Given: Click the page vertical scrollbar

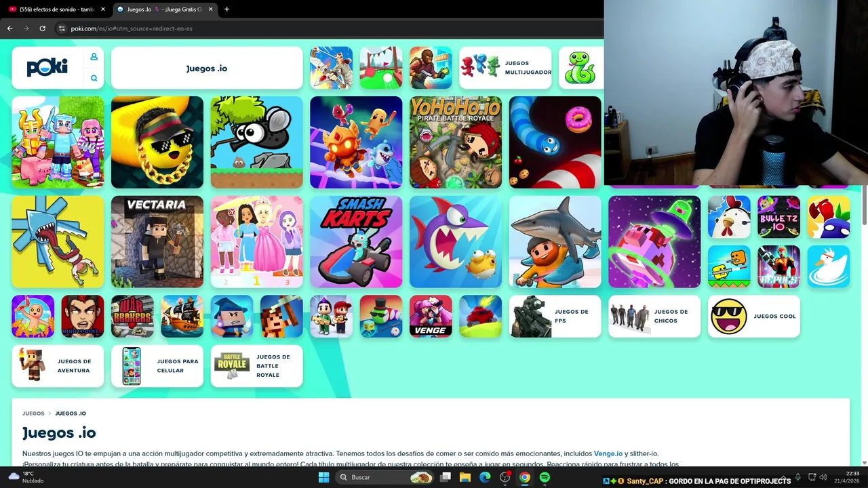Looking at the screenshot, I should [x=864, y=203].
